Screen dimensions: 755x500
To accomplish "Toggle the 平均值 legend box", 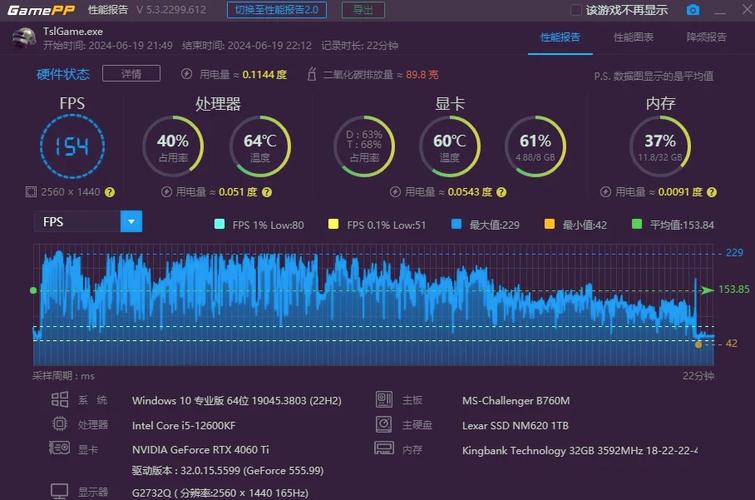I will [x=636, y=225].
